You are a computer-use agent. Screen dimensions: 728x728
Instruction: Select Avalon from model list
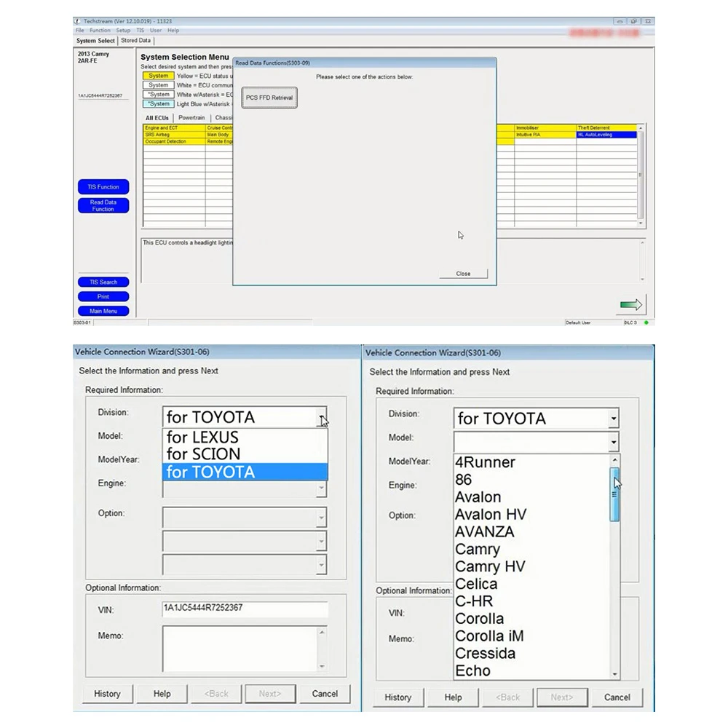[x=531, y=496]
